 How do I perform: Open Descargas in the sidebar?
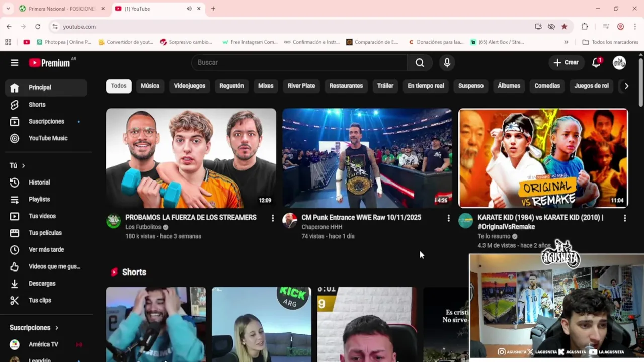(x=46, y=284)
